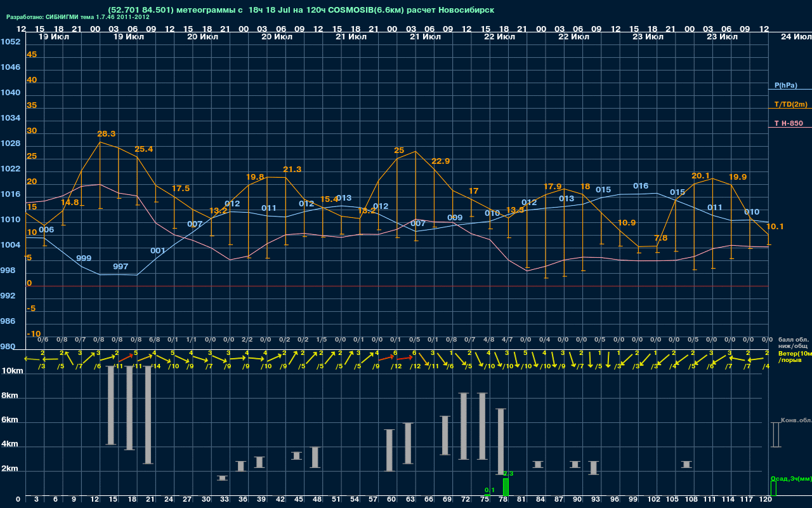Click the 22.9 temperature label
This screenshot has width=812, height=508.
[x=440, y=161]
